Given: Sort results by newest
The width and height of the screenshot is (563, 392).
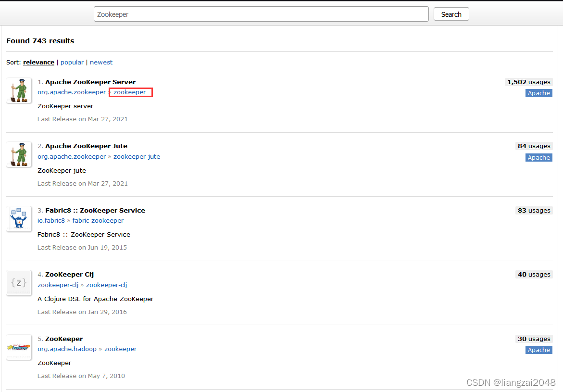Looking at the screenshot, I should 101,62.
